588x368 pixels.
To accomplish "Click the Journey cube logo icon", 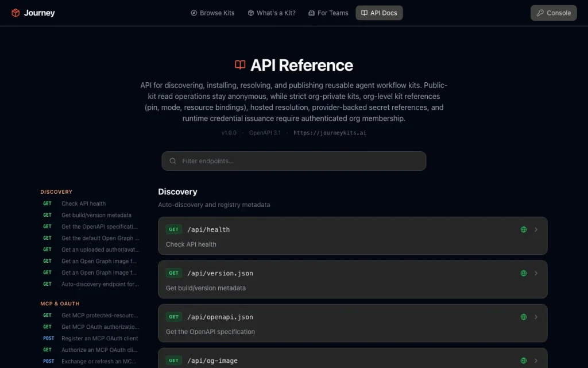I will click(x=16, y=13).
